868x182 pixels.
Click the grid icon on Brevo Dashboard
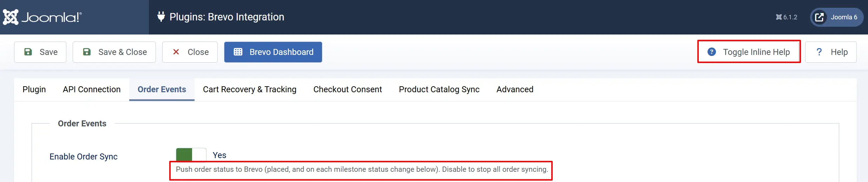[x=238, y=52]
